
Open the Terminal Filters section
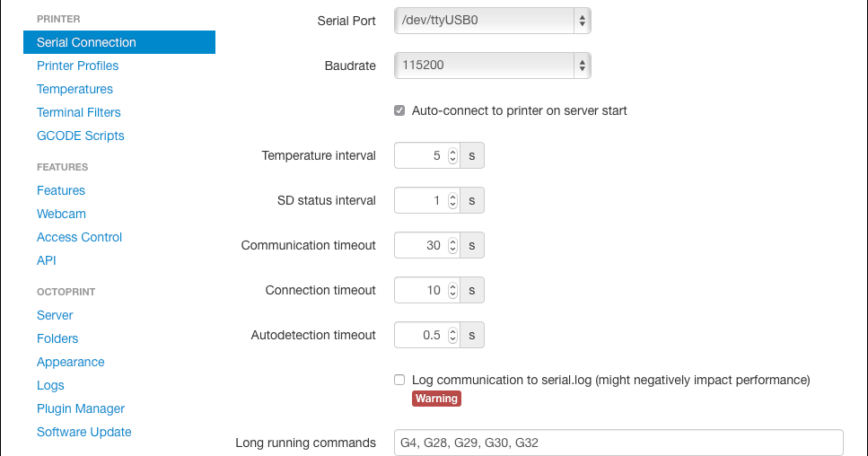79,112
